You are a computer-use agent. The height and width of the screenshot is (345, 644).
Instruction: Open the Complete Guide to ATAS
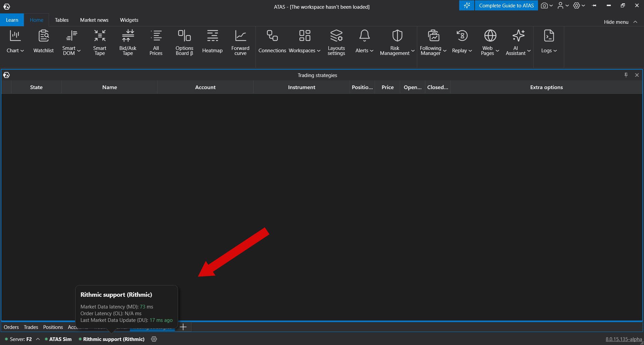tap(506, 5)
